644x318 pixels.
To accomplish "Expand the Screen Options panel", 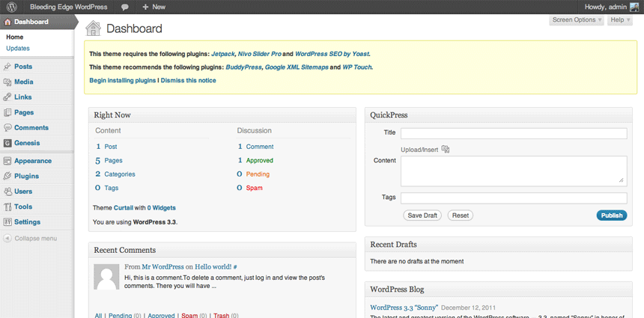I will coord(577,19).
